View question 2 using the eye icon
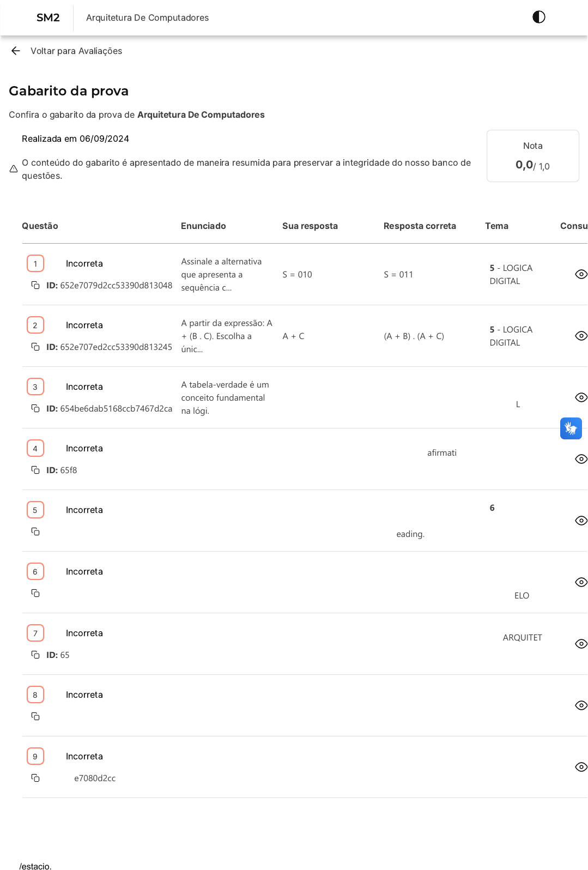This screenshot has width=588, height=870. (581, 336)
